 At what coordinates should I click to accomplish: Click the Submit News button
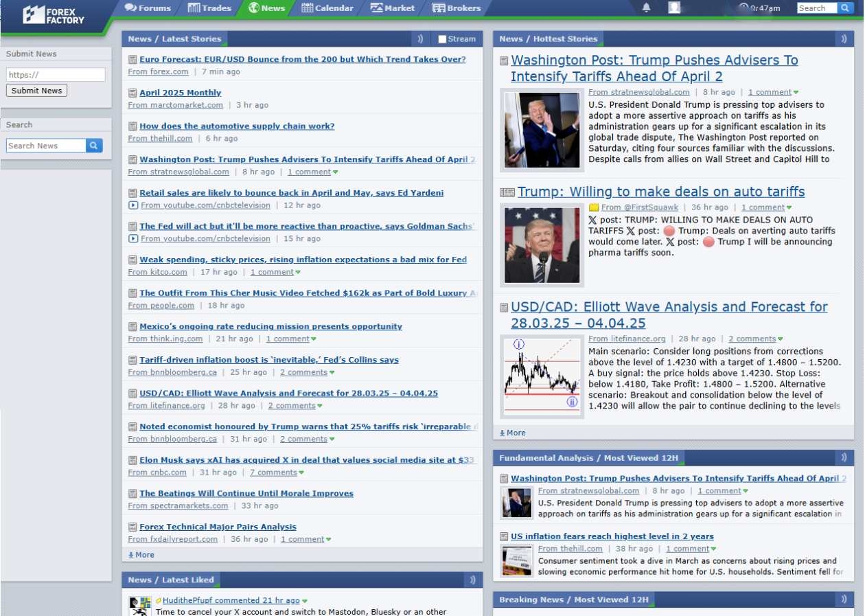(36, 91)
